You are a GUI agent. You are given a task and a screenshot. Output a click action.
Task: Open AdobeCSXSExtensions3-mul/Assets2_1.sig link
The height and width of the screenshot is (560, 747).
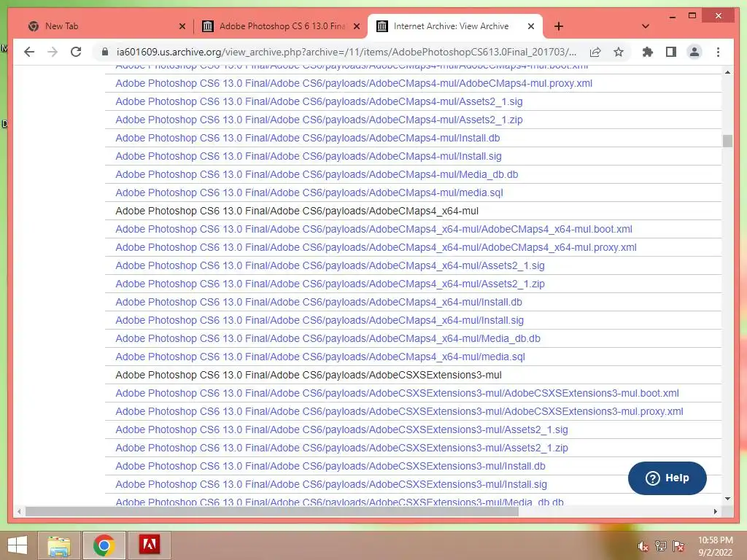[x=341, y=429]
